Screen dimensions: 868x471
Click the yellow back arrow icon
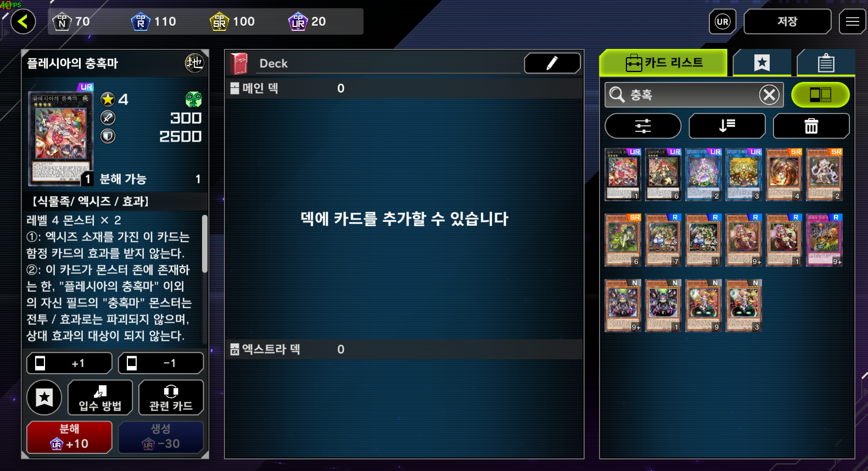pos(23,22)
